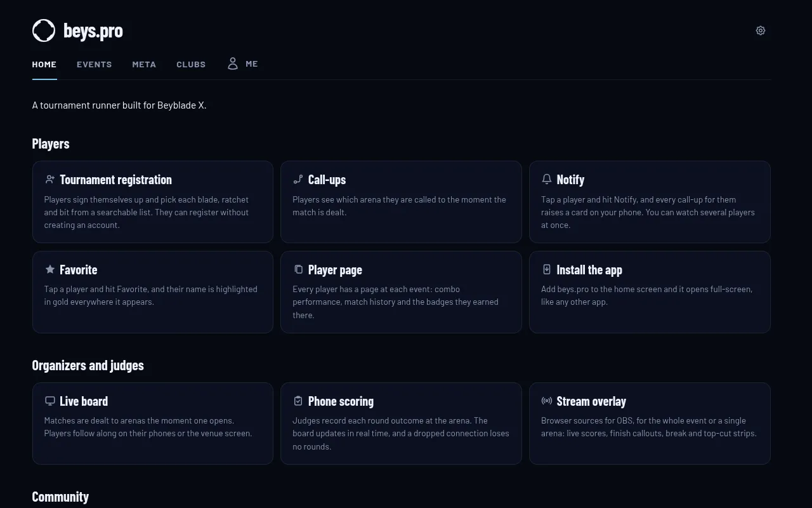The image size is (812, 508).
Task: Open the Notify card title
Action: pyautogui.click(x=570, y=180)
